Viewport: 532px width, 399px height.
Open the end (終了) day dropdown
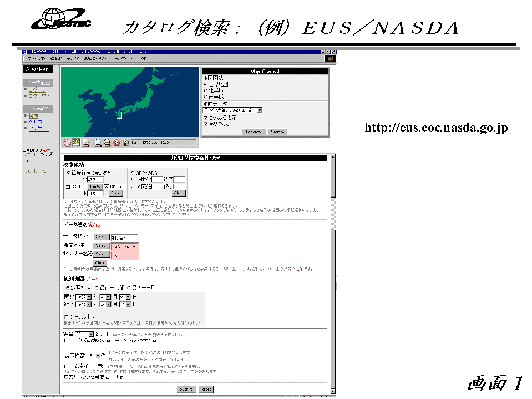(x=125, y=305)
